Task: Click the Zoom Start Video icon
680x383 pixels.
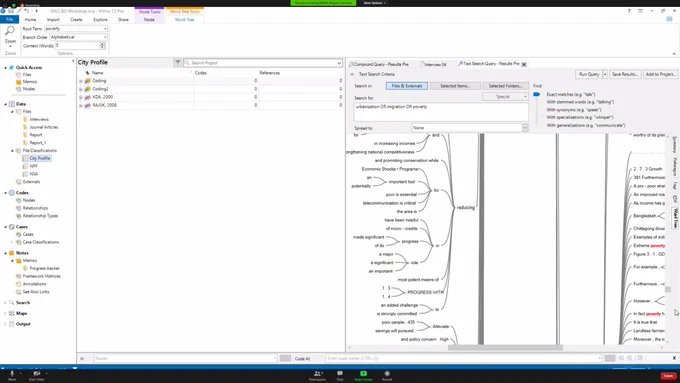Action: (x=37, y=373)
